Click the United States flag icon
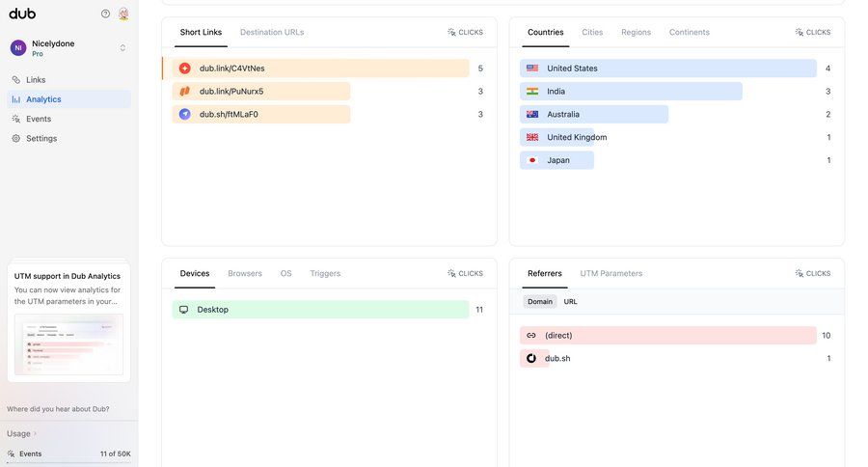This screenshot has height=467, width=868. coord(532,69)
